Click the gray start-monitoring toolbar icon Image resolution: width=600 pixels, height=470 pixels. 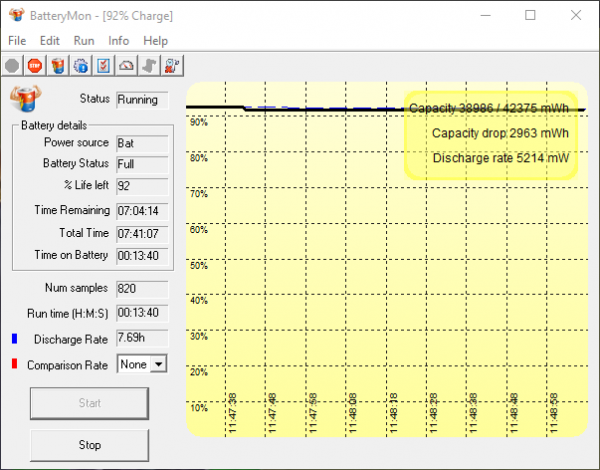click(x=12, y=66)
